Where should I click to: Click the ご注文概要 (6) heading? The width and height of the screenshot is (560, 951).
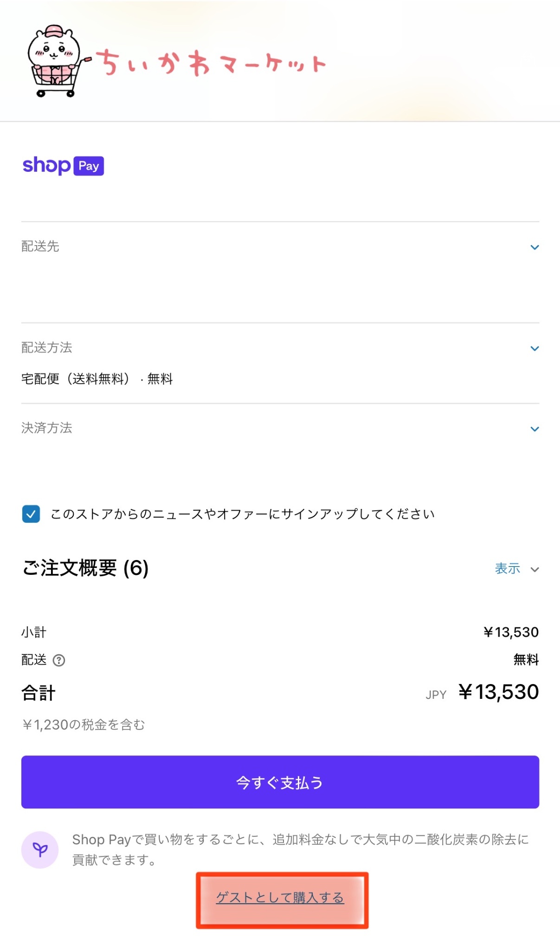(x=85, y=568)
